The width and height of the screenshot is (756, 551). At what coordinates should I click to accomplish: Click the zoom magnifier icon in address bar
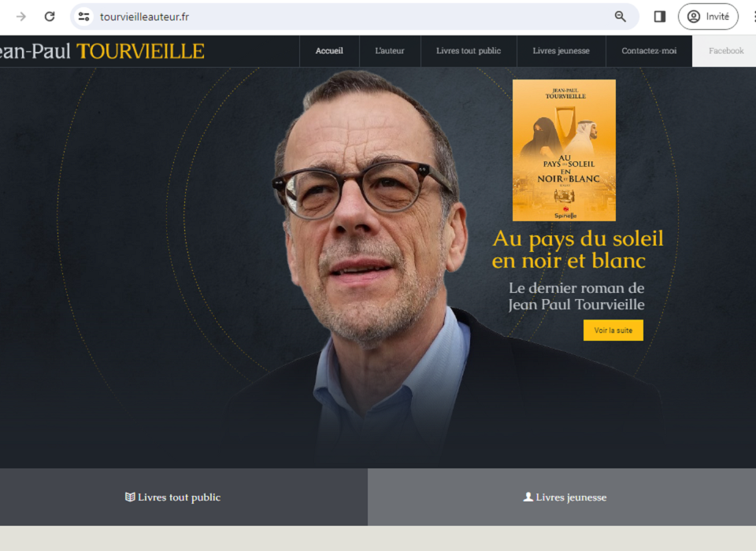pyautogui.click(x=620, y=17)
